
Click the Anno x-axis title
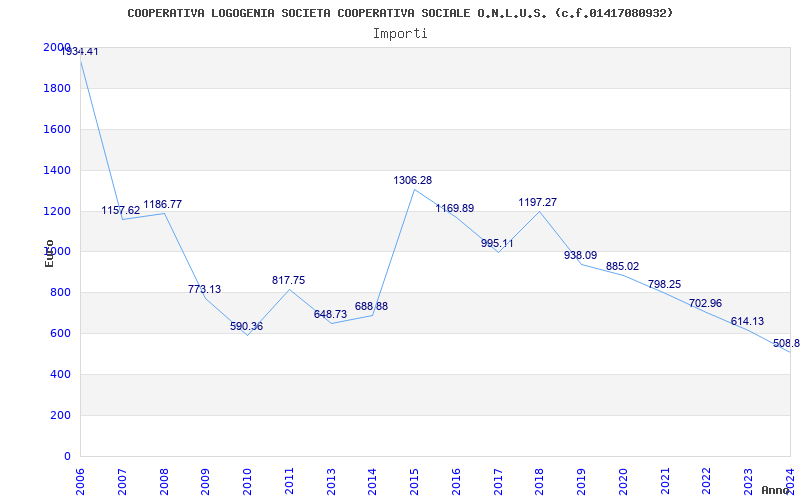[774, 490]
